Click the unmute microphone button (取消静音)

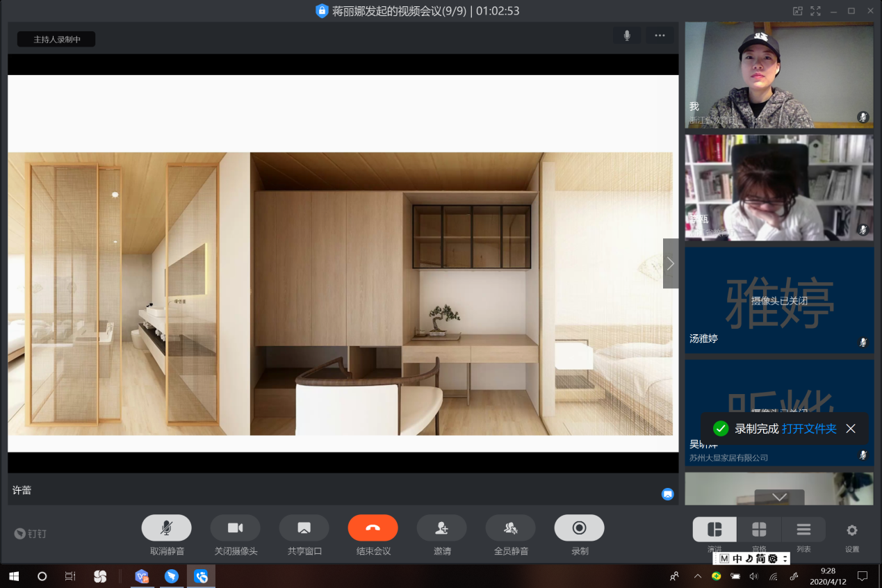[x=166, y=528]
